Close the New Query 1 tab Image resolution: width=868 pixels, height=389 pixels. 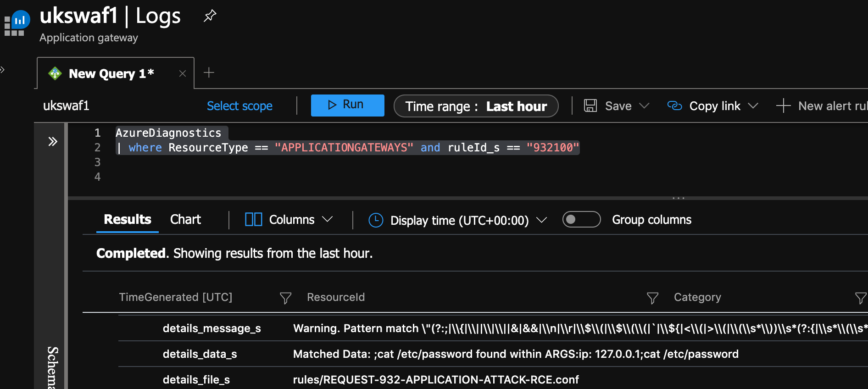coord(183,73)
